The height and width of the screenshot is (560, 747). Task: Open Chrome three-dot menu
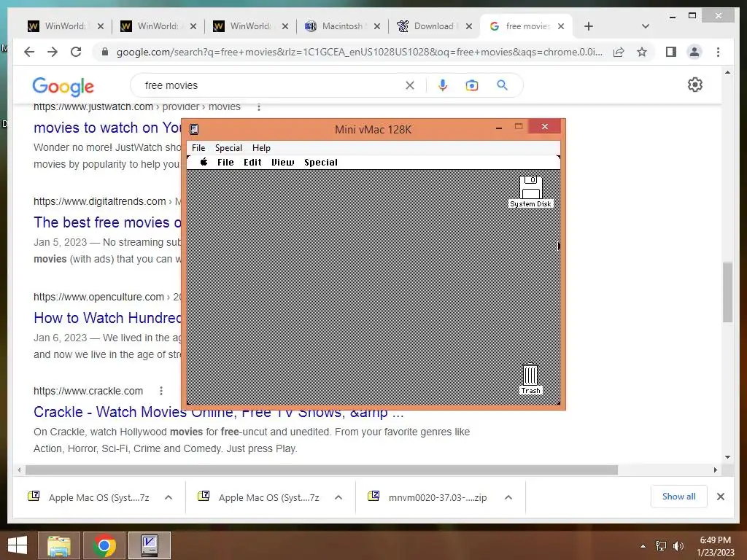[718, 52]
